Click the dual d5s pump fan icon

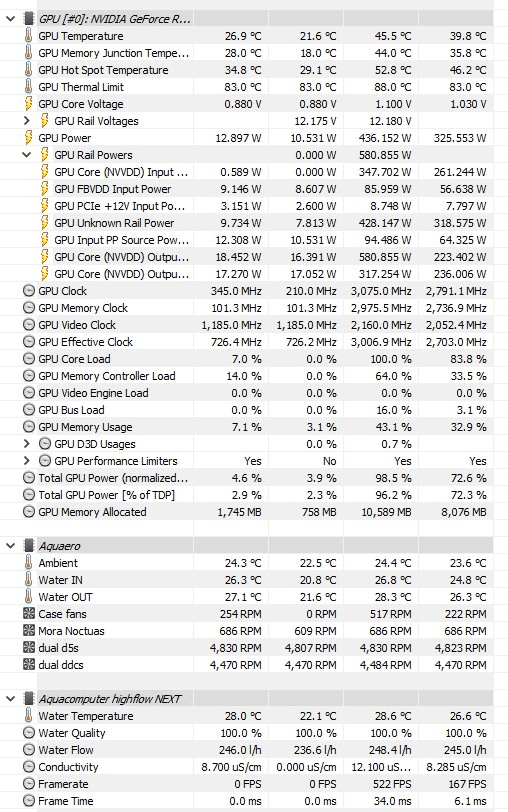click(x=29, y=648)
